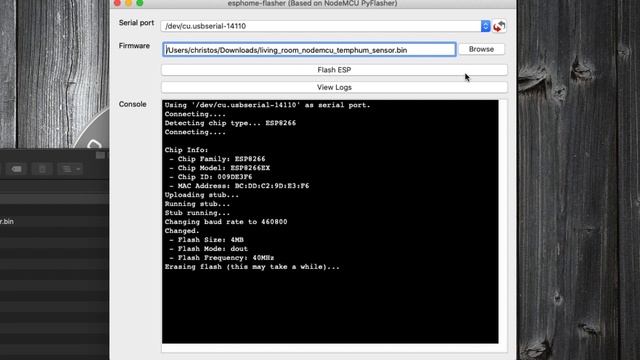640x360 pixels.
Task: Click the Serial port label
Action: pyautogui.click(x=136, y=23)
